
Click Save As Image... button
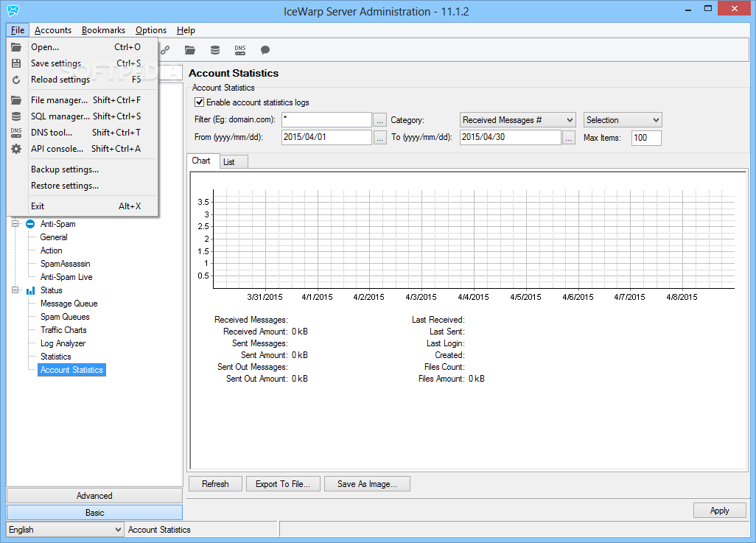click(367, 483)
